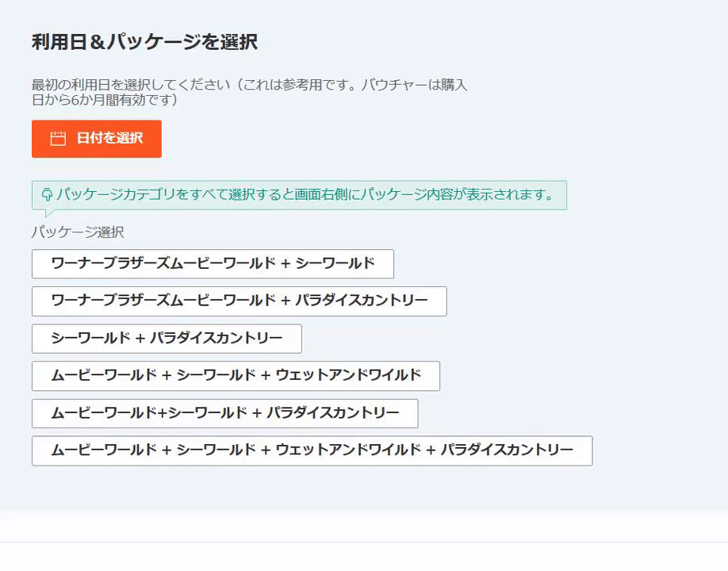
Task: Click the 最初の利用日を選択してください instruction text
Action: point(132,85)
